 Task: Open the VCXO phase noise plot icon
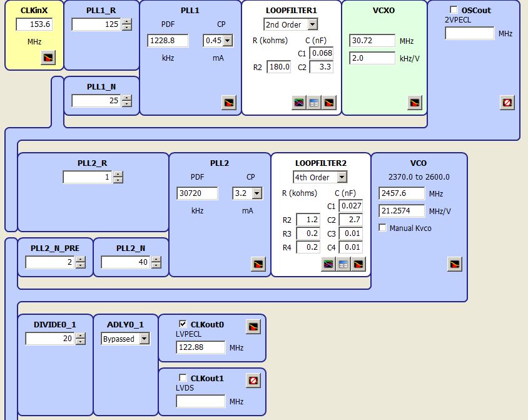[415, 103]
